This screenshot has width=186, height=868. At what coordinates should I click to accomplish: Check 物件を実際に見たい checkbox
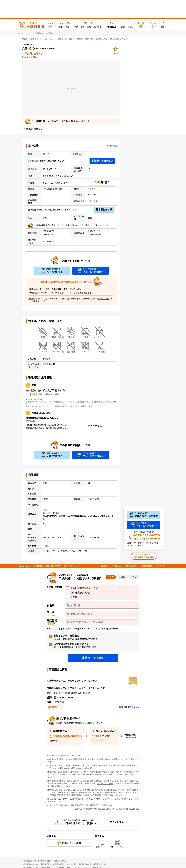68,593
